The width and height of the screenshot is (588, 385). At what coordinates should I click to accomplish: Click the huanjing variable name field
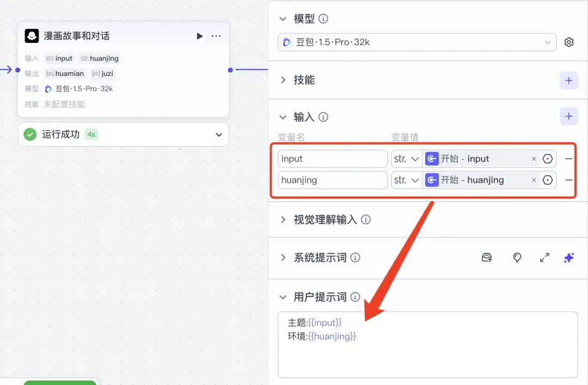pyautogui.click(x=332, y=180)
